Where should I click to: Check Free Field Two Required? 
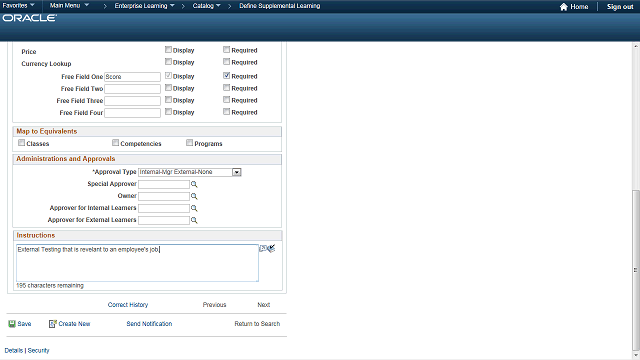pos(227,87)
